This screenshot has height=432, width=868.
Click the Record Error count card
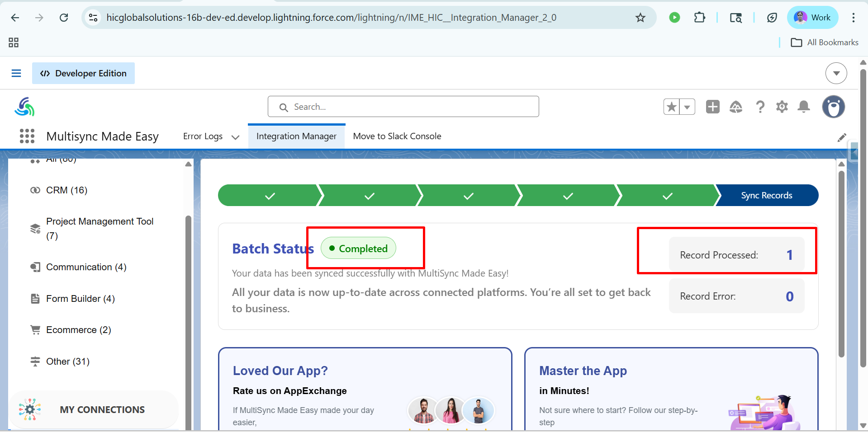(x=736, y=296)
